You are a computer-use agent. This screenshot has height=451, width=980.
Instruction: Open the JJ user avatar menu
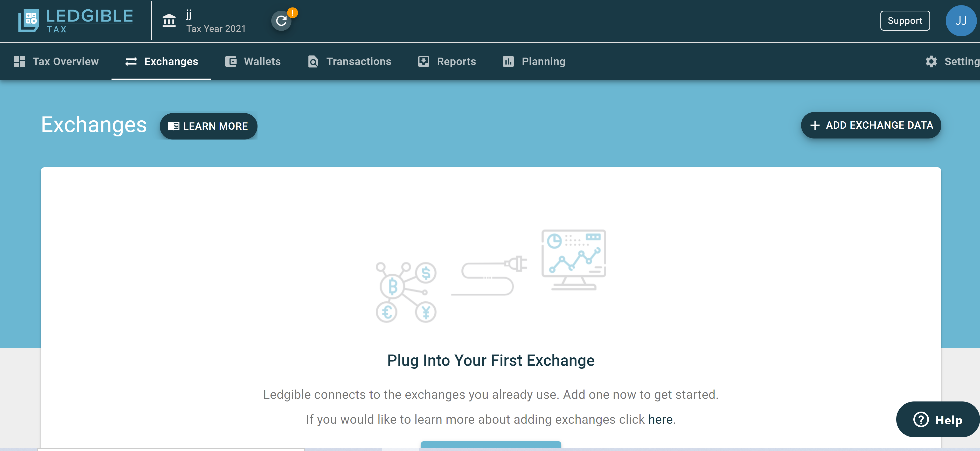pyautogui.click(x=961, y=20)
